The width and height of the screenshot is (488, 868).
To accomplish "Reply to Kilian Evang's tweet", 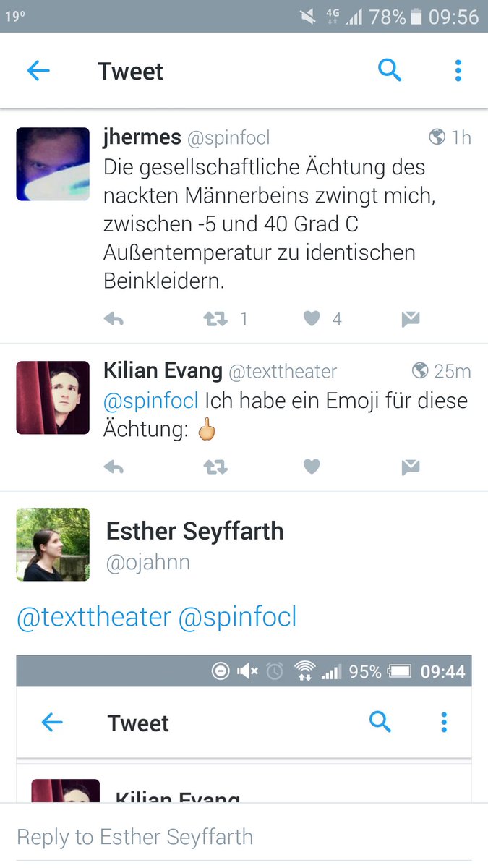I will [x=114, y=467].
